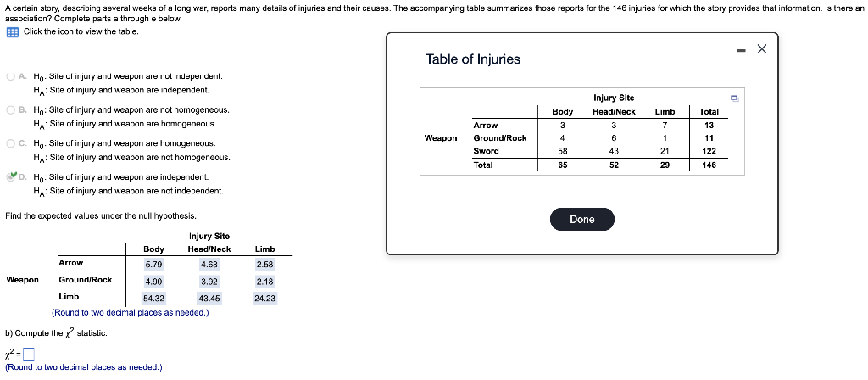
Task: Select option D independent null hypothesis
Action: 10,177
